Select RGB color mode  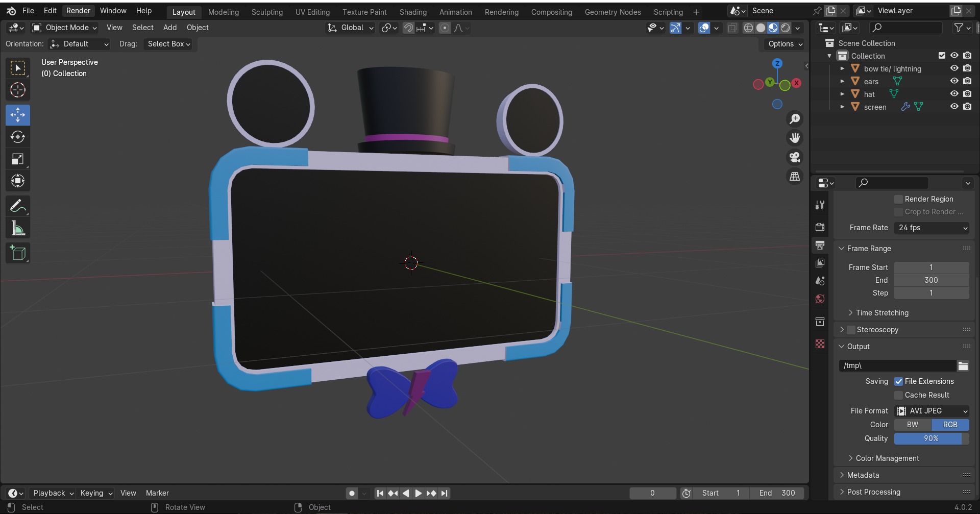coord(950,425)
